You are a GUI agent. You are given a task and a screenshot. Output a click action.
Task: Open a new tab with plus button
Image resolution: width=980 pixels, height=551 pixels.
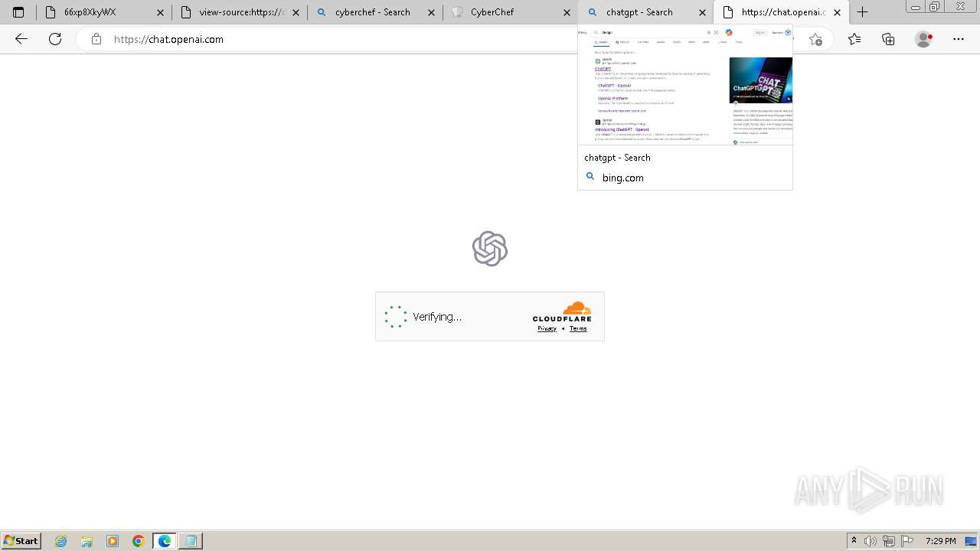863,12
